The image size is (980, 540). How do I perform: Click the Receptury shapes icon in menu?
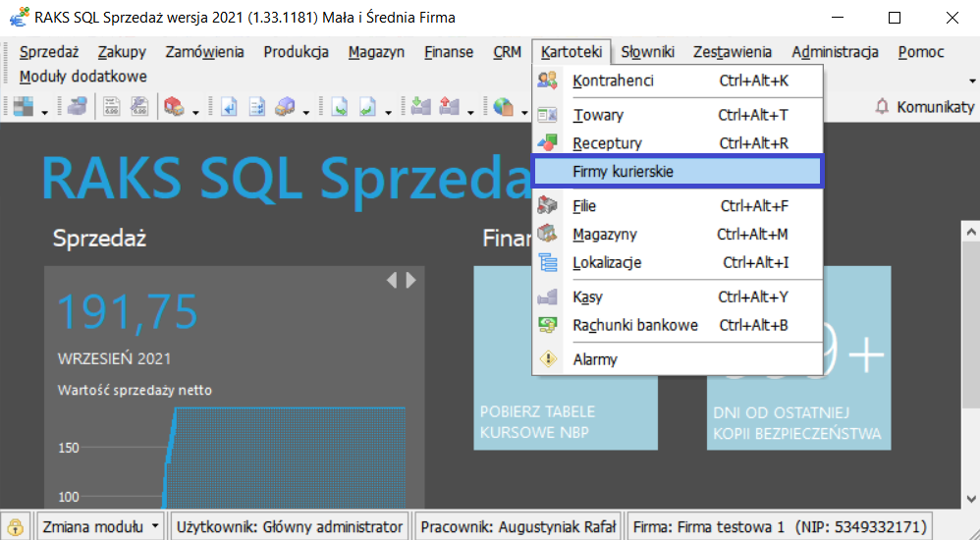[x=548, y=142]
